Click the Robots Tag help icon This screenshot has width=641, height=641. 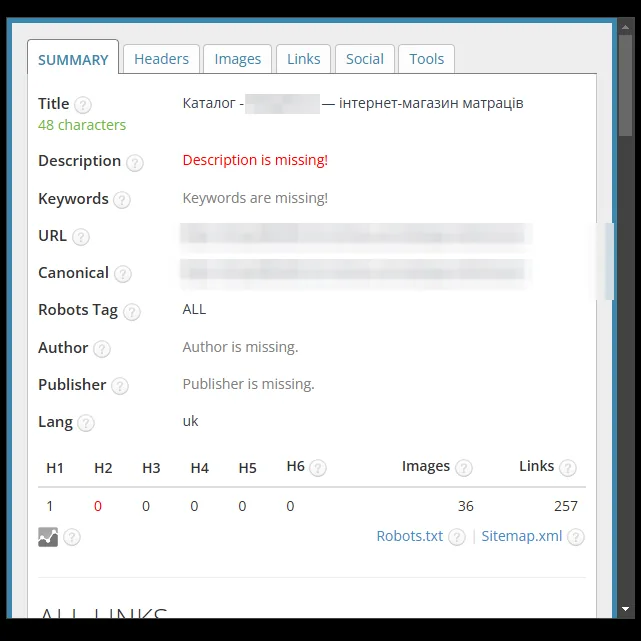coord(132,312)
